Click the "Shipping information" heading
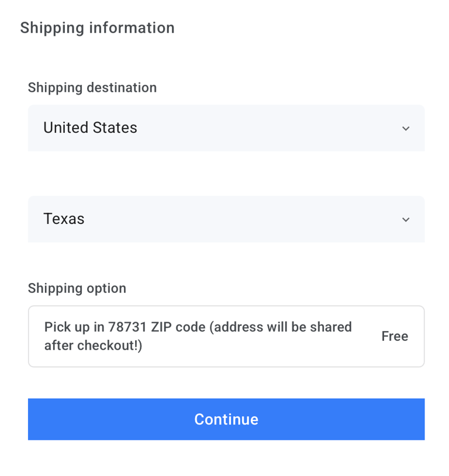 (x=97, y=27)
